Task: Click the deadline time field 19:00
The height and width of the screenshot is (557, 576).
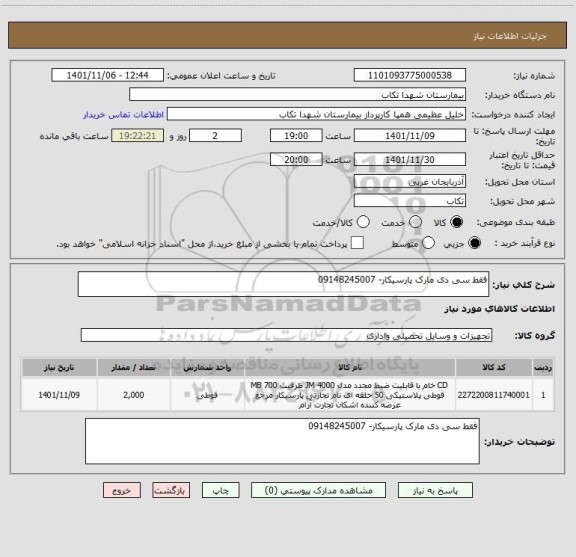Action: [x=296, y=135]
